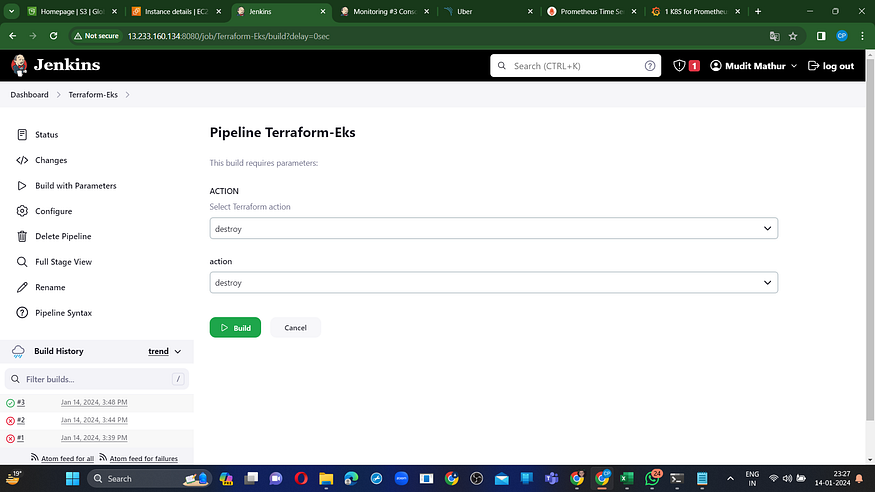Open the browser side panel
Screen dimensions: 875x492
click(821, 36)
